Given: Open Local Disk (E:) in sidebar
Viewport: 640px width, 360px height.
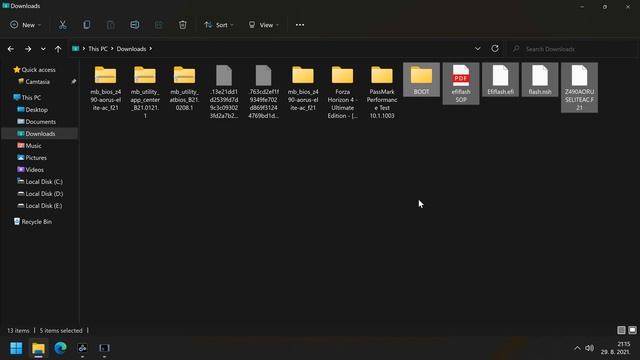Looking at the screenshot, I should click(44, 206).
